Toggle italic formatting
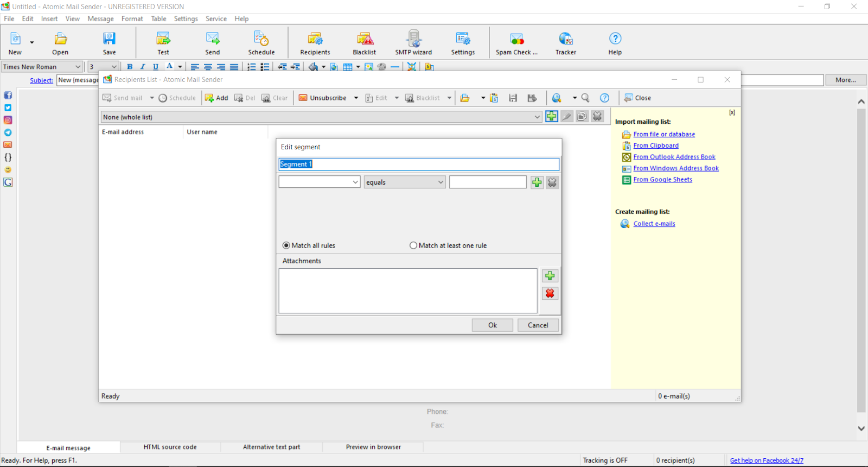868x467 pixels. 143,67
